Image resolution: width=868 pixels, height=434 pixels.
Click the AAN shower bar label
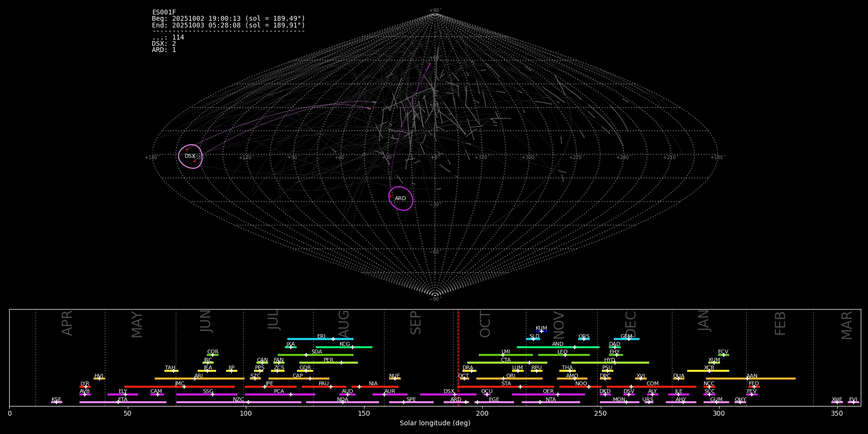(752, 376)
